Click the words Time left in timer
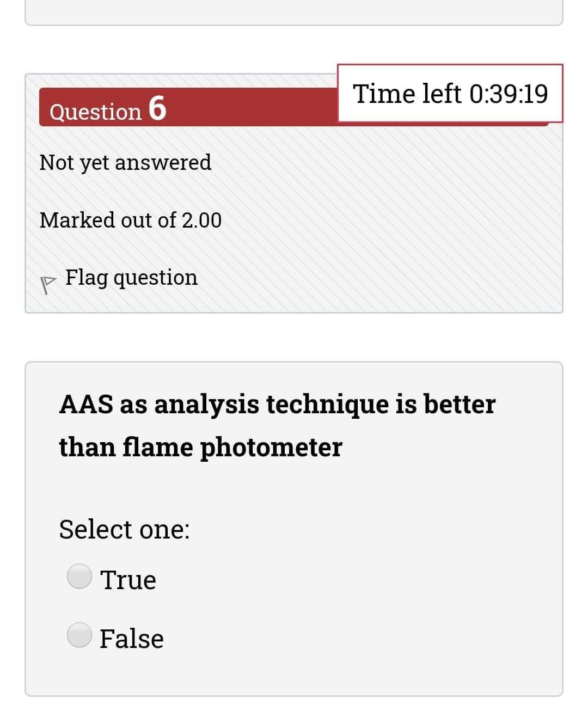Screen dimensions: 588x722 (x=407, y=94)
